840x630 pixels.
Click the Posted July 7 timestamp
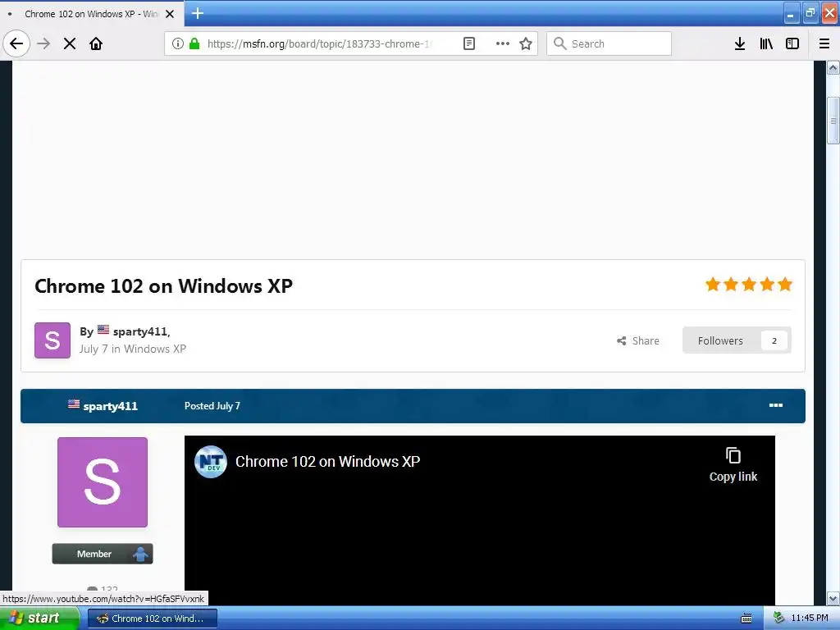pos(212,406)
